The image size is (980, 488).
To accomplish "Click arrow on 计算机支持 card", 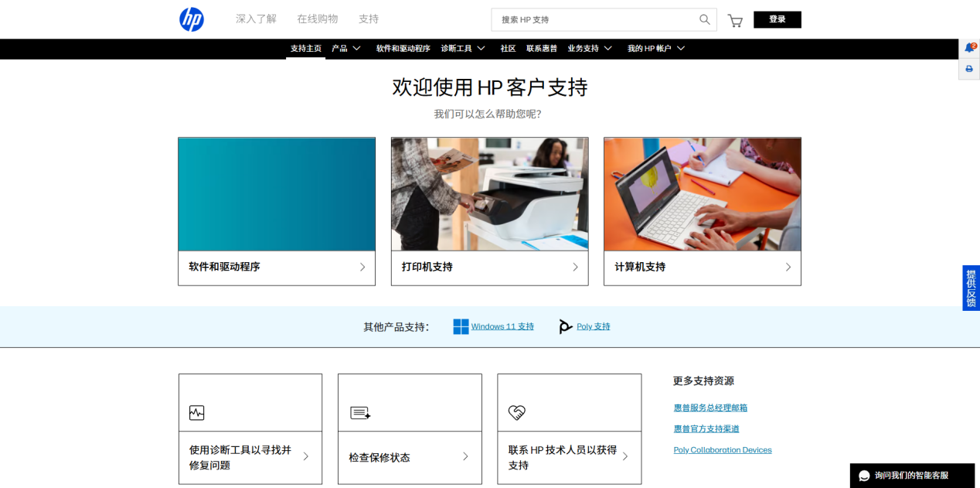I will pyautogui.click(x=788, y=267).
